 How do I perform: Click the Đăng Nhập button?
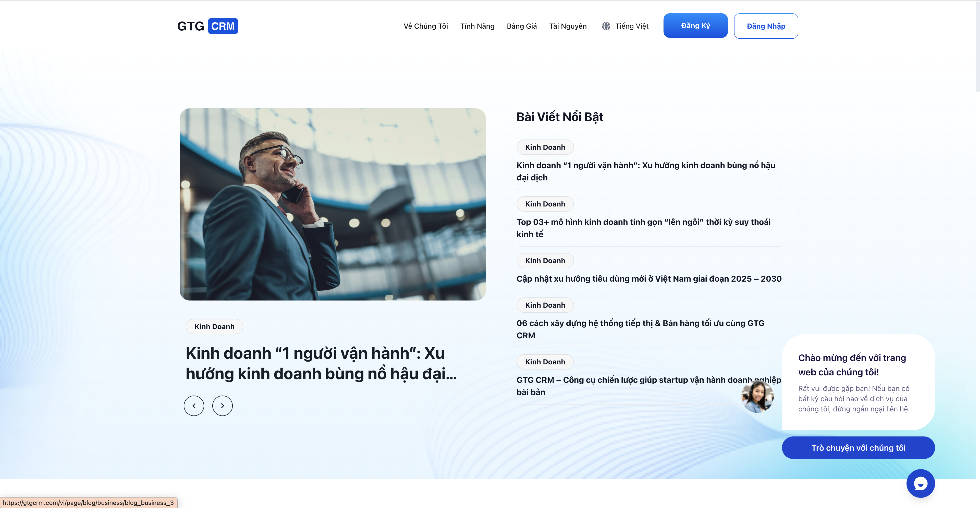[x=765, y=26]
